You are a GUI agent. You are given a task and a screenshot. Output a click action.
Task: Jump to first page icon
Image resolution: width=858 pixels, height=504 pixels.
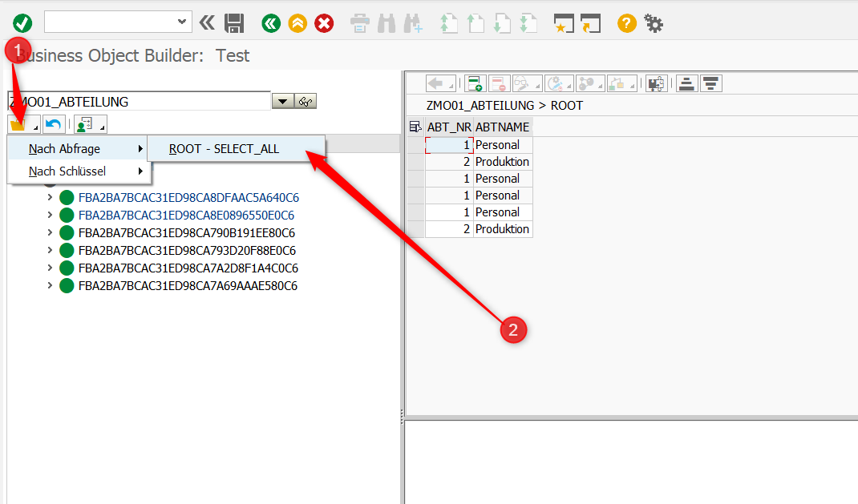pos(449,23)
